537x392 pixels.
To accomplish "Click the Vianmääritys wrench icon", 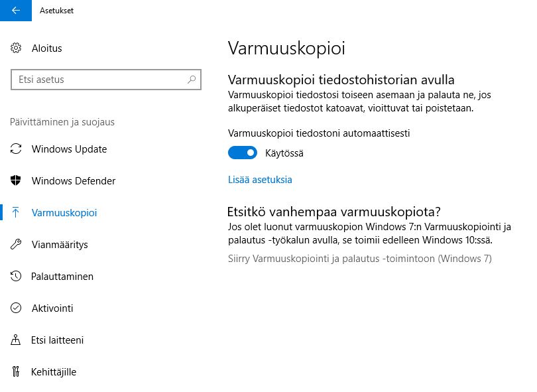I will pos(17,245).
